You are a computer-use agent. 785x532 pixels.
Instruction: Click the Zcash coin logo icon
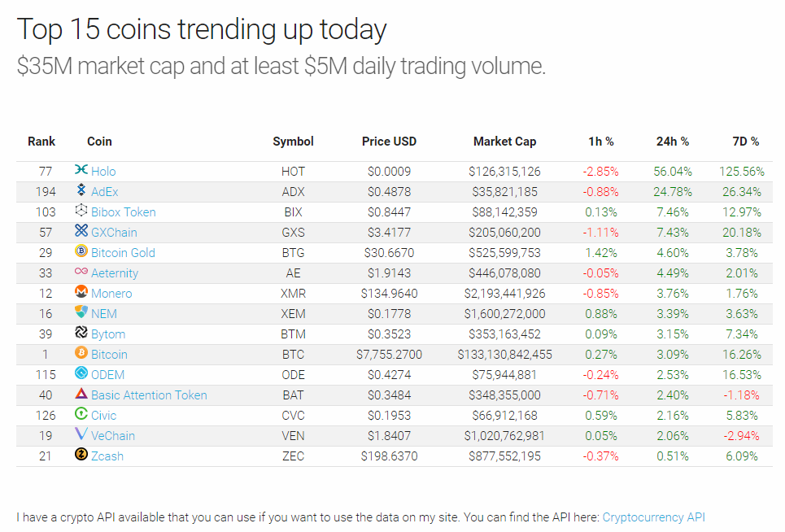point(81,456)
